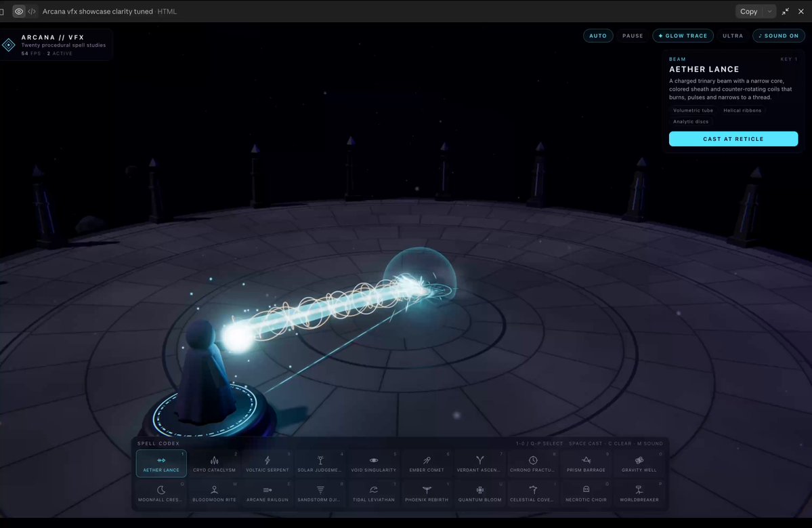Select the Arcane Railgun spell
Screen dimensions: 812x528
tap(268, 493)
